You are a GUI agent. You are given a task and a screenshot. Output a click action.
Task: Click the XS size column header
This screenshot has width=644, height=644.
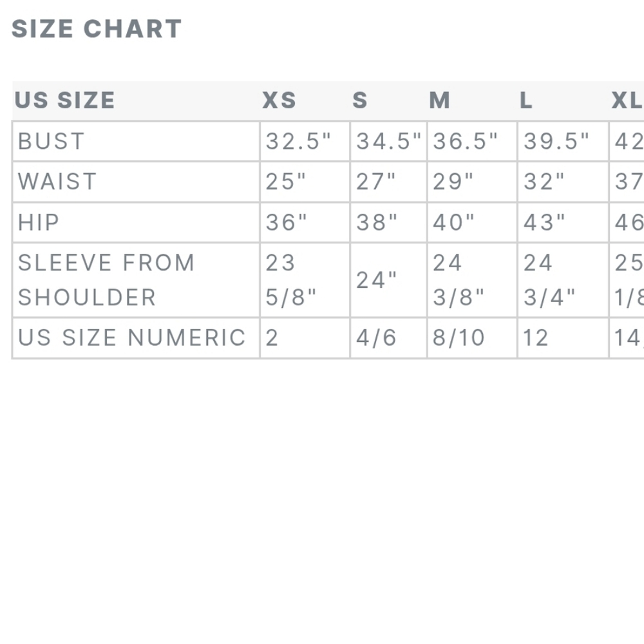(279, 100)
